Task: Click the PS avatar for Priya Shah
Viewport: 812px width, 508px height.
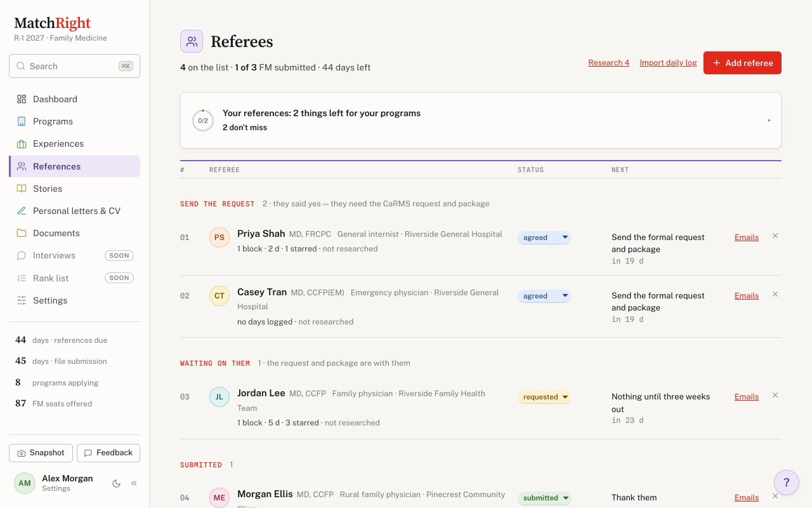Action: click(219, 237)
